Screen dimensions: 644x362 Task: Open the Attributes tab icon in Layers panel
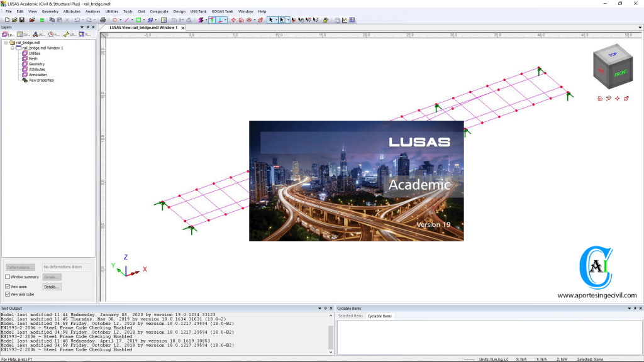[x=35, y=34]
